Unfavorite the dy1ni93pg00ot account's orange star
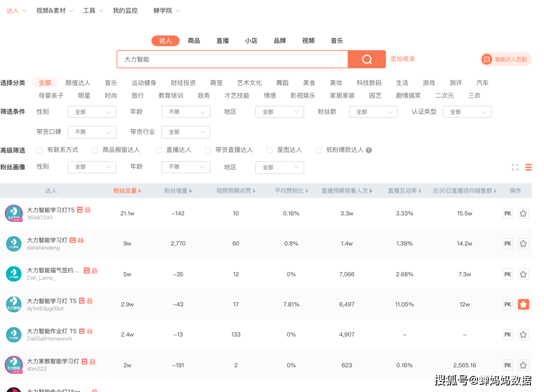This screenshot has height=392, width=544. coord(523,304)
